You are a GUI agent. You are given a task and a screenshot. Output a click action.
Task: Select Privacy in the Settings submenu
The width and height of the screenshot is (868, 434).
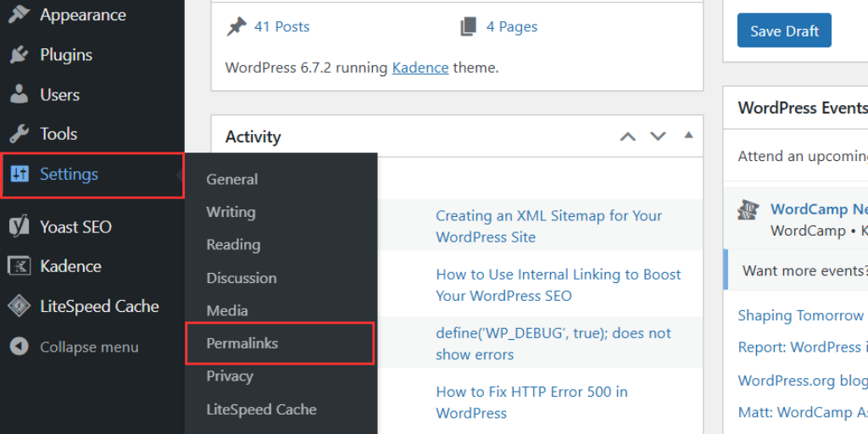(x=229, y=376)
